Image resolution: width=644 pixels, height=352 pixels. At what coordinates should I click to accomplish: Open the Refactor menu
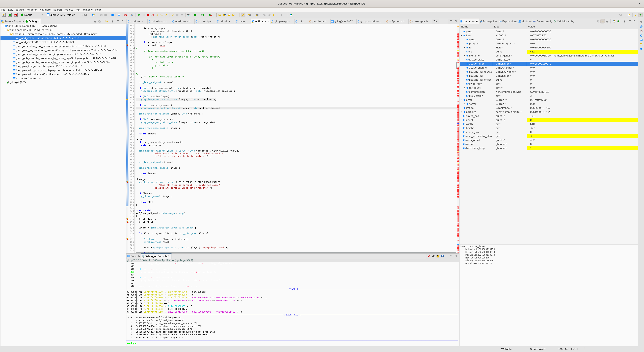click(32, 10)
